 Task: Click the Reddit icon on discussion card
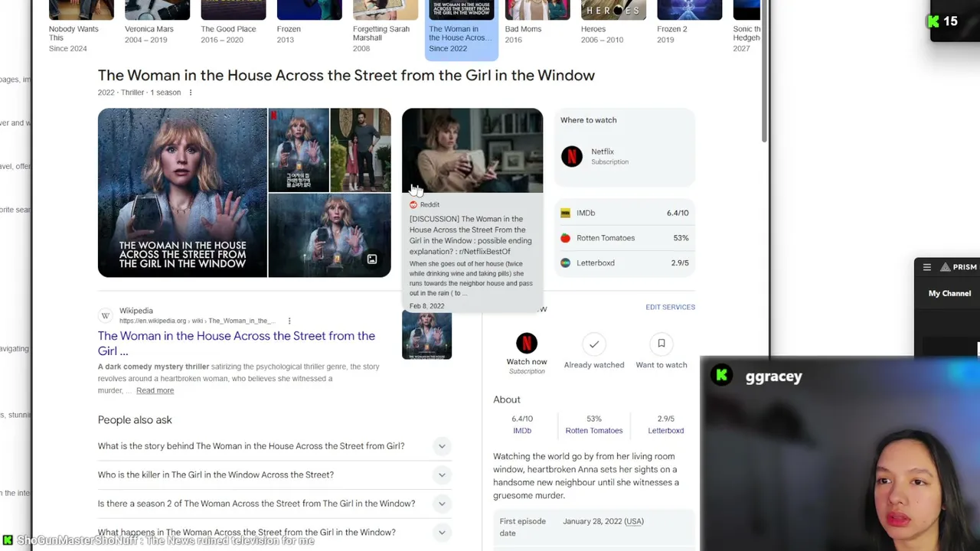click(x=413, y=205)
